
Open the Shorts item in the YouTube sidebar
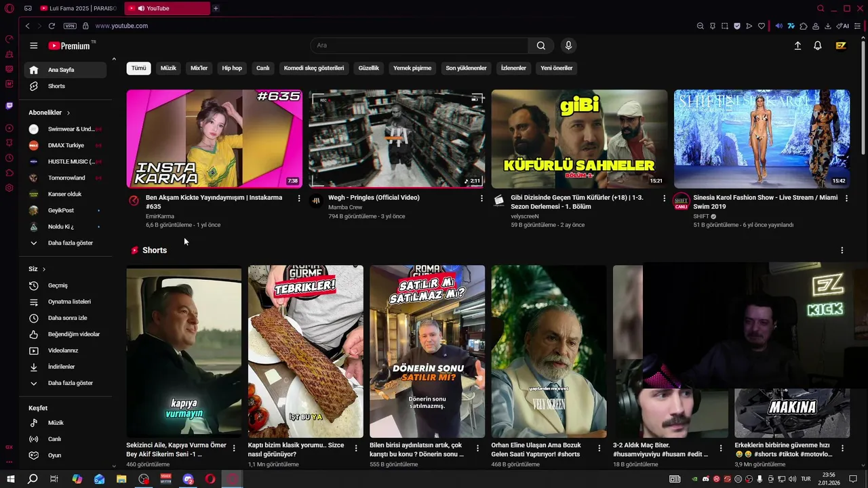point(65,86)
